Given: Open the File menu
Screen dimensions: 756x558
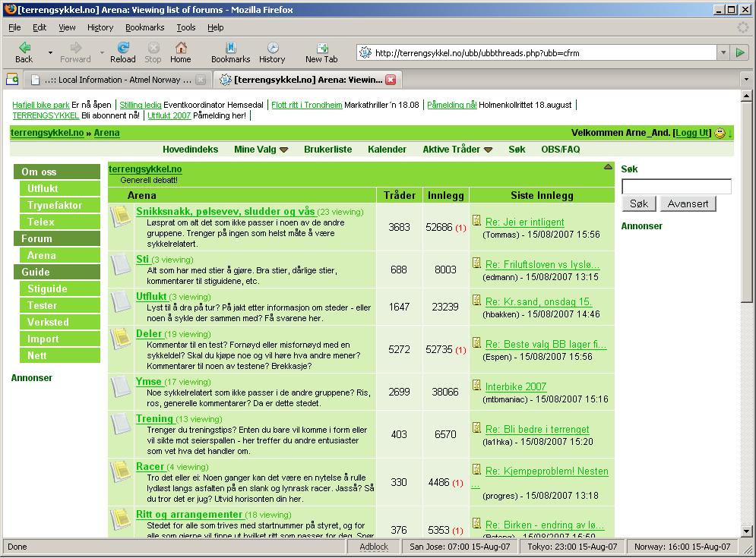Looking at the screenshot, I should tap(14, 27).
